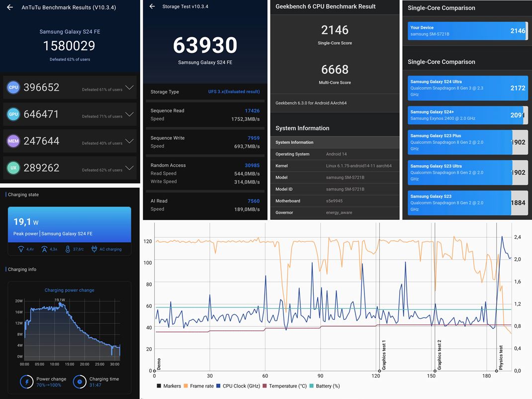Image resolution: width=532 pixels, height=399 pixels.
Task: Tap the GPU score badge icon
Action: point(13,114)
